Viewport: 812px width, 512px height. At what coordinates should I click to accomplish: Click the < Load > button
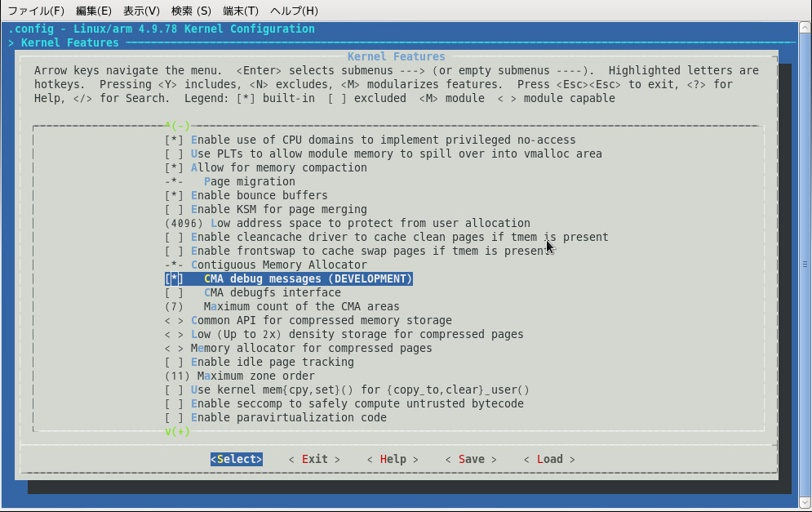pyautogui.click(x=549, y=459)
